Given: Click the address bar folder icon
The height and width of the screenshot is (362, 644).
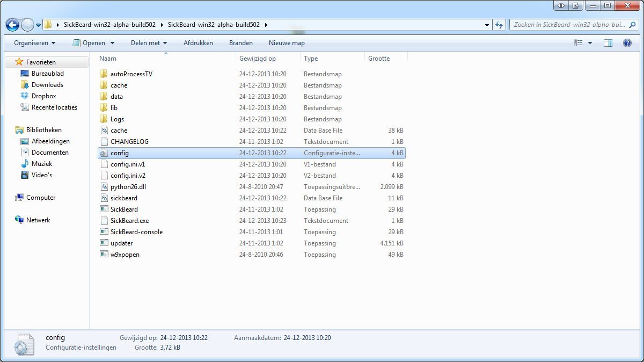Looking at the screenshot, I should point(48,25).
